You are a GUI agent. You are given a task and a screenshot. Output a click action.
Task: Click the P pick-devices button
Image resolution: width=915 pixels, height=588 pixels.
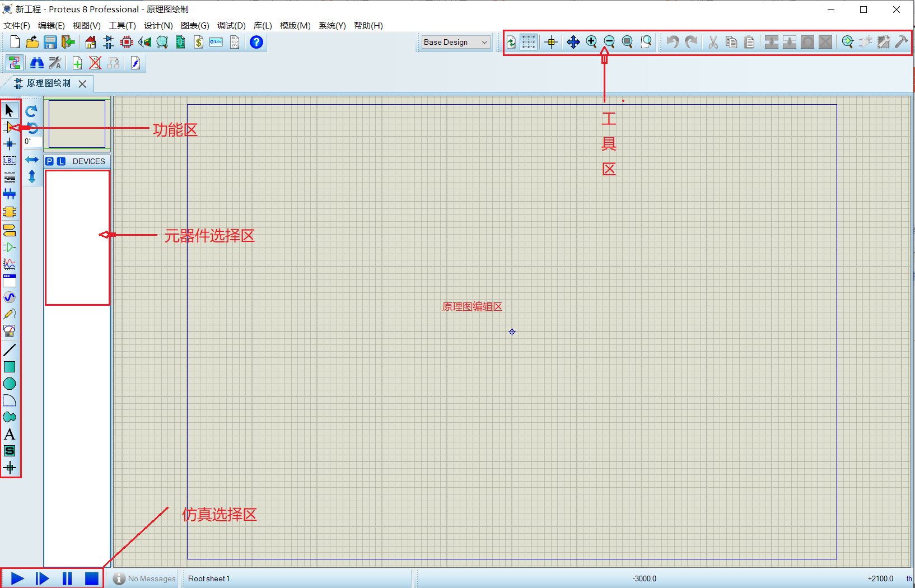coord(50,161)
